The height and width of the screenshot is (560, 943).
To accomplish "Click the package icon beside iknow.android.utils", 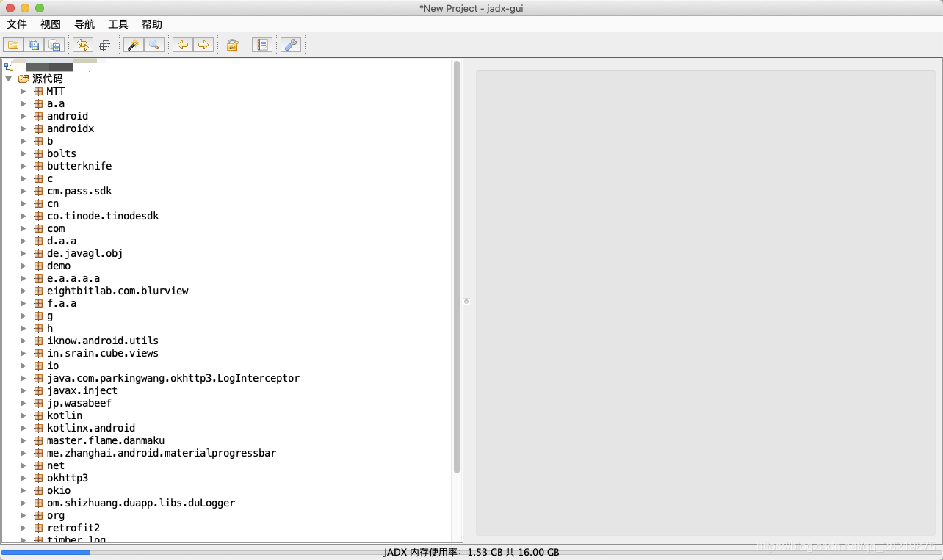I will click(38, 341).
